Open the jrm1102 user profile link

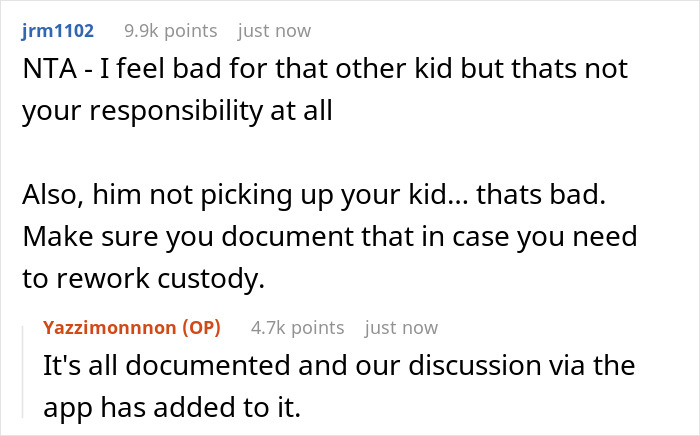point(58,31)
